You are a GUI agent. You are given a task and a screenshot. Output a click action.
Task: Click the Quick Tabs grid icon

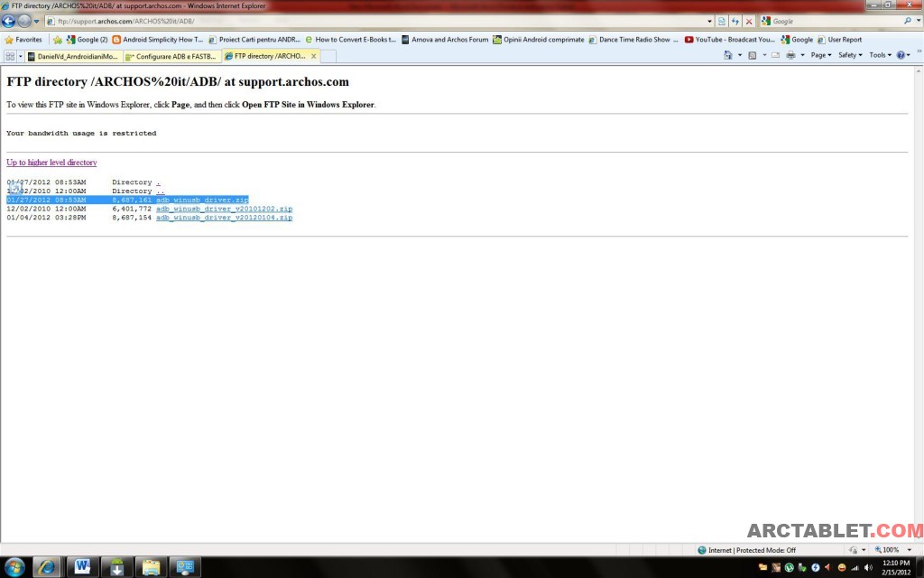[x=10, y=56]
